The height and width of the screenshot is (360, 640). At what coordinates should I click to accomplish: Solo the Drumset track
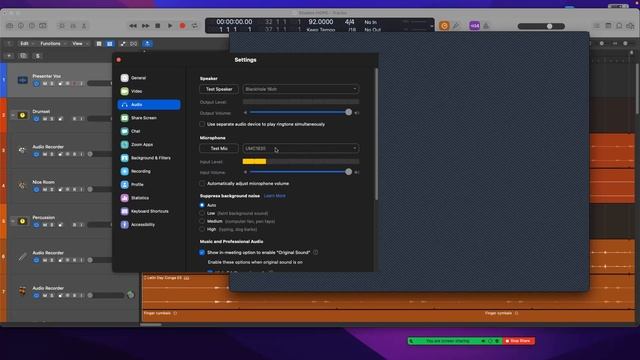pyautogui.click(x=52, y=119)
